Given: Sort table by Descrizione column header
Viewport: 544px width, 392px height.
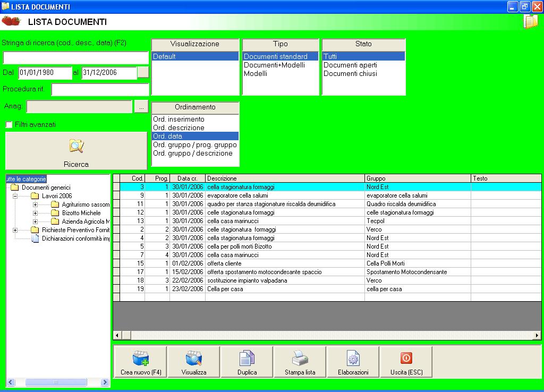Looking at the screenshot, I should pyautogui.click(x=285, y=178).
